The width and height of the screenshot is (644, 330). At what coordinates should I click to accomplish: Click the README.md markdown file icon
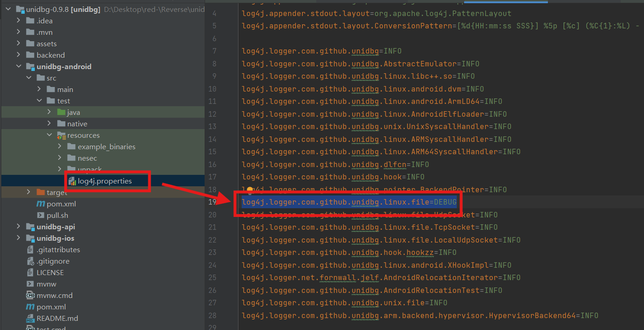tap(31, 319)
